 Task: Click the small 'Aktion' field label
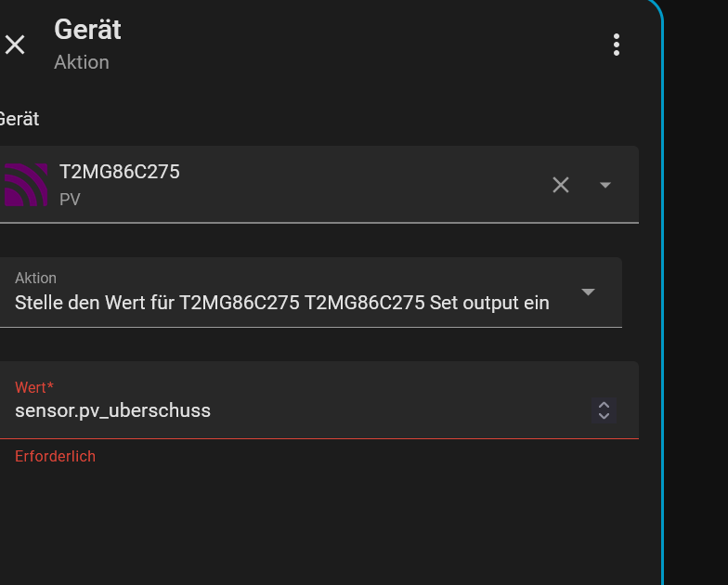pos(35,278)
